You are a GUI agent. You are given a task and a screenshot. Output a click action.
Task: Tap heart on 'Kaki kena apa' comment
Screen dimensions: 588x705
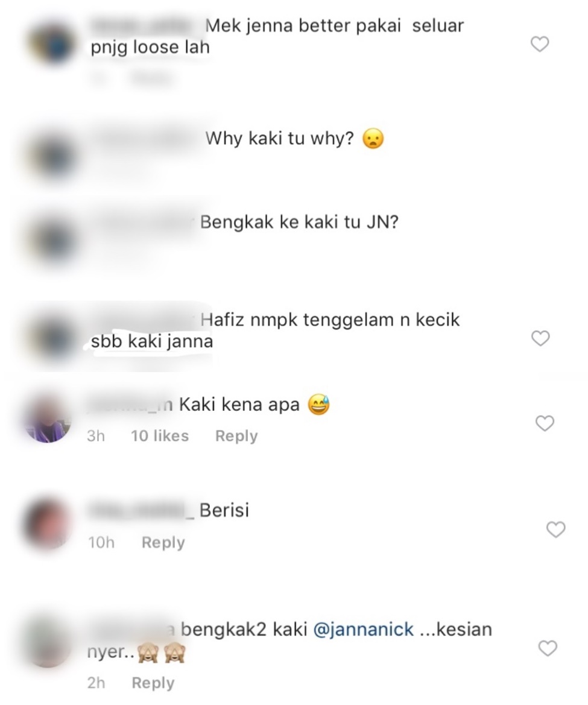pos(545,423)
